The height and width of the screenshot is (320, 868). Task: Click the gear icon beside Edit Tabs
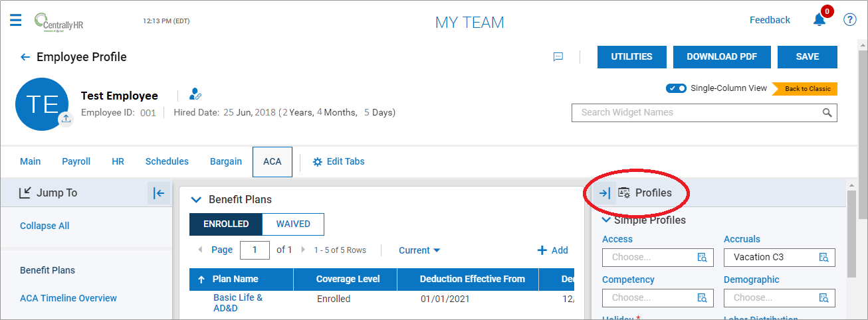318,162
